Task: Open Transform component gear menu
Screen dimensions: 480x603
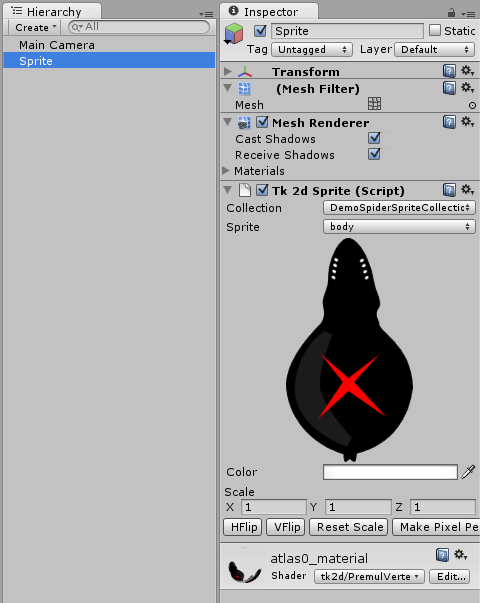Action: (468, 71)
